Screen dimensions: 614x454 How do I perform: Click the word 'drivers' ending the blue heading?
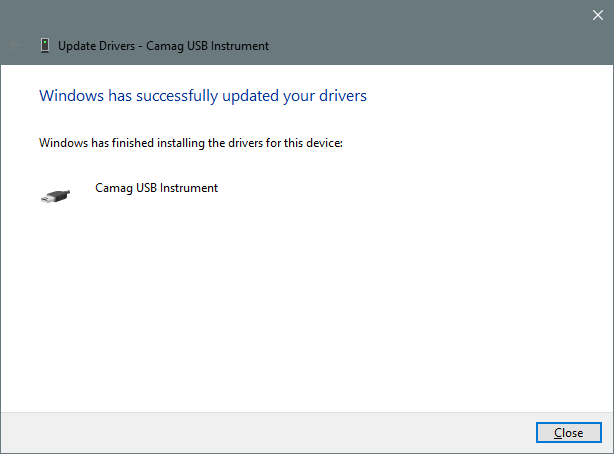click(x=342, y=96)
